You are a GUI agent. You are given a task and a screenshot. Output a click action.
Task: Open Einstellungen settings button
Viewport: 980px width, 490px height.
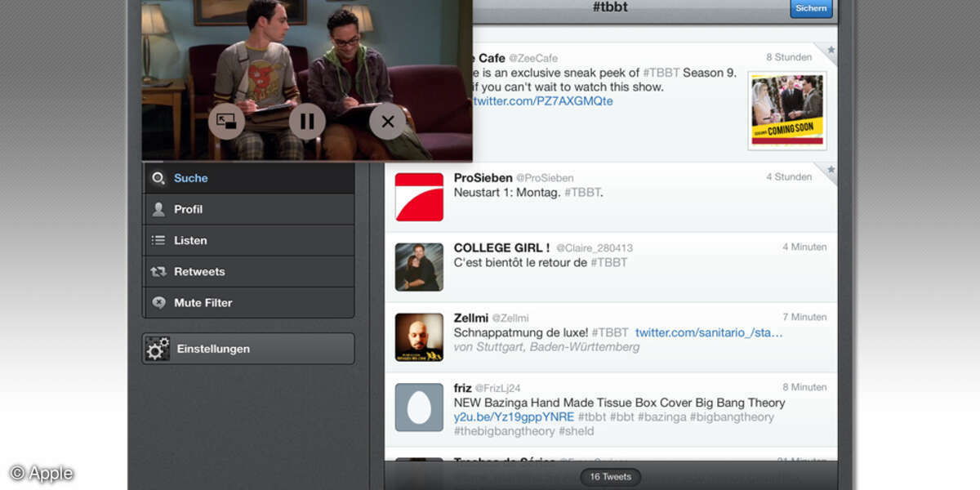point(248,349)
